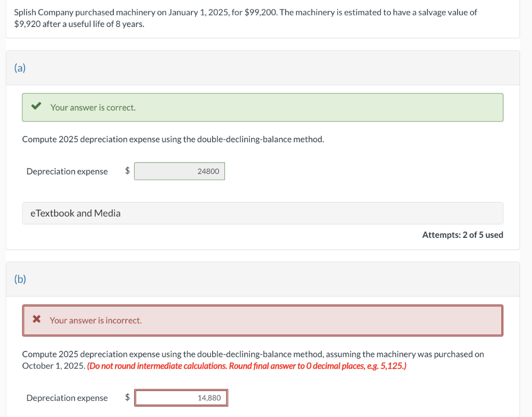Click empty space in the red incorrect banner
The width and height of the screenshot is (532, 417).
coord(312,320)
